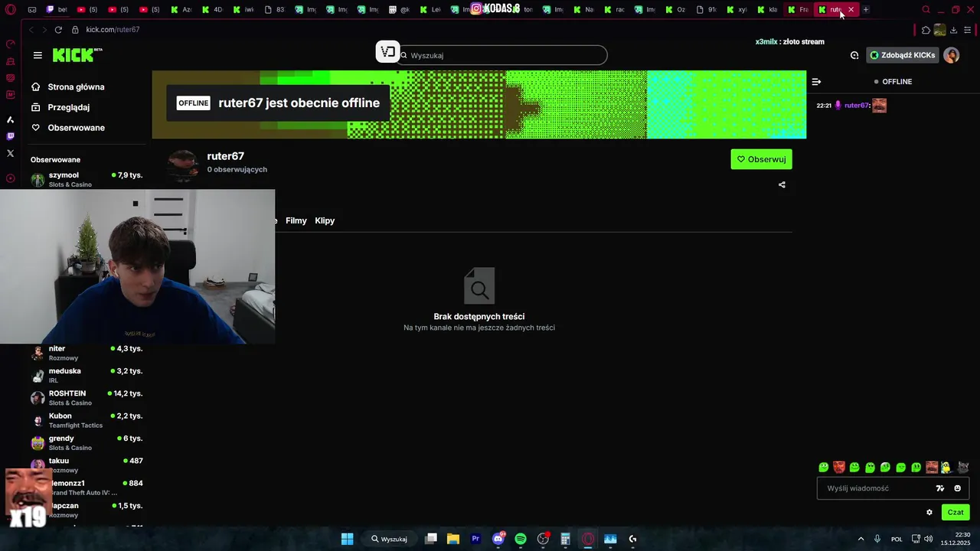Open takuu channel in the sidebar

(87, 465)
